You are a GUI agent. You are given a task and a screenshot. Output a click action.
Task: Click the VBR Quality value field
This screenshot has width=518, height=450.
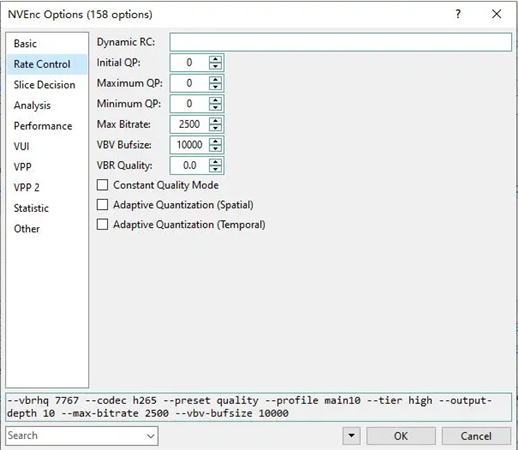click(189, 166)
